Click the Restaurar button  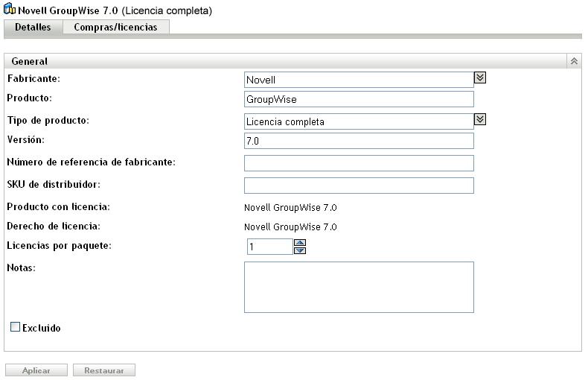tap(103, 370)
